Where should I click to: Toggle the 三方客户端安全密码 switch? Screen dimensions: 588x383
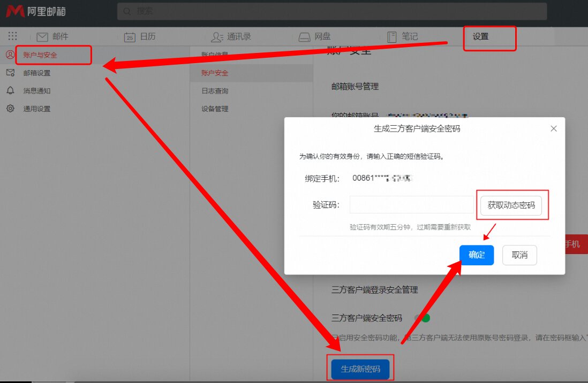(422, 318)
